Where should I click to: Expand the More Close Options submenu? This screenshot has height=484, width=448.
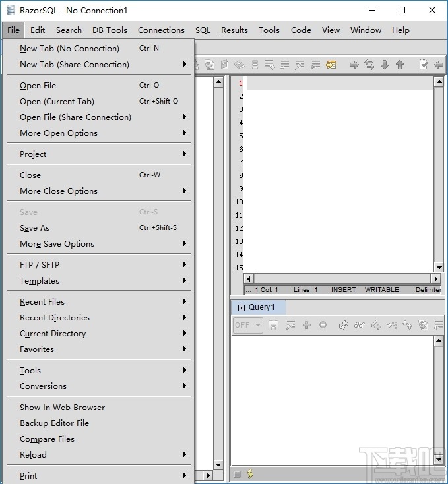pyautogui.click(x=98, y=191)
